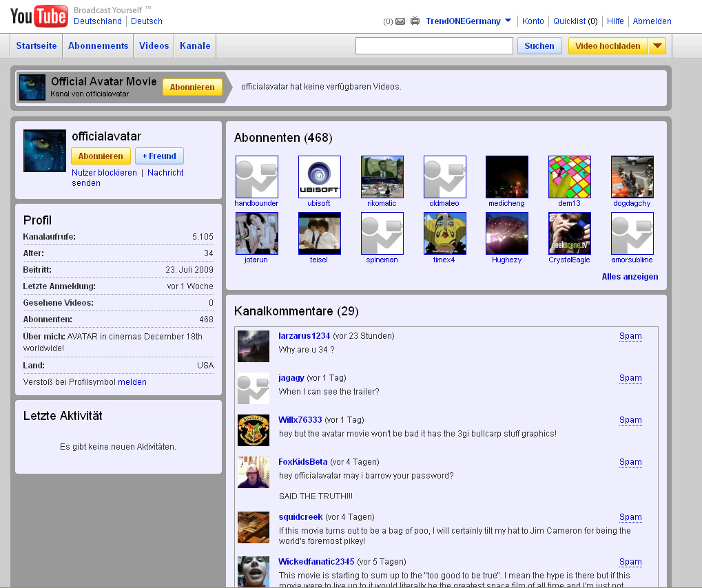Mark squidcreek's comment as Spam
Image resolution: width=702 pixels, height=588 pixels.
tap(630, 517)
